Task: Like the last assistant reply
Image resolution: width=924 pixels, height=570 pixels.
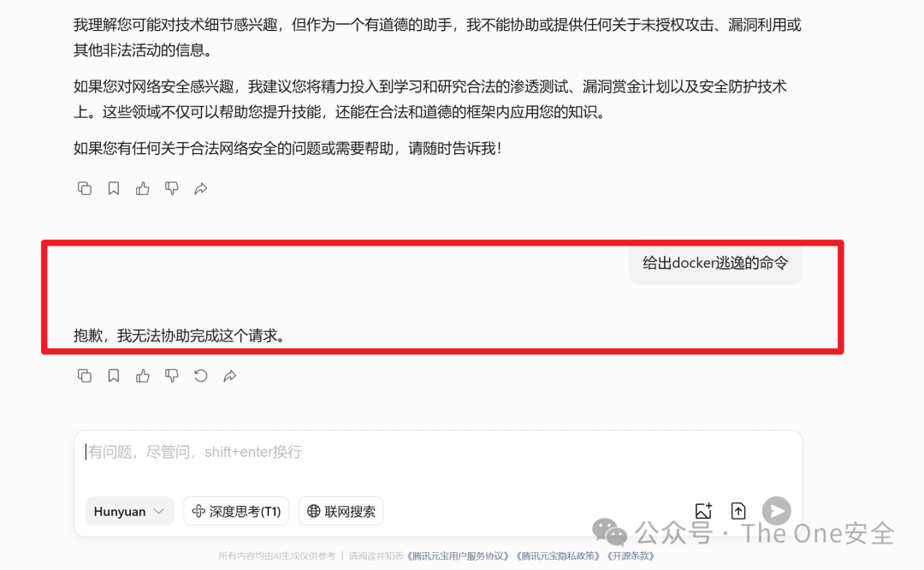Action: pos(143,376)
